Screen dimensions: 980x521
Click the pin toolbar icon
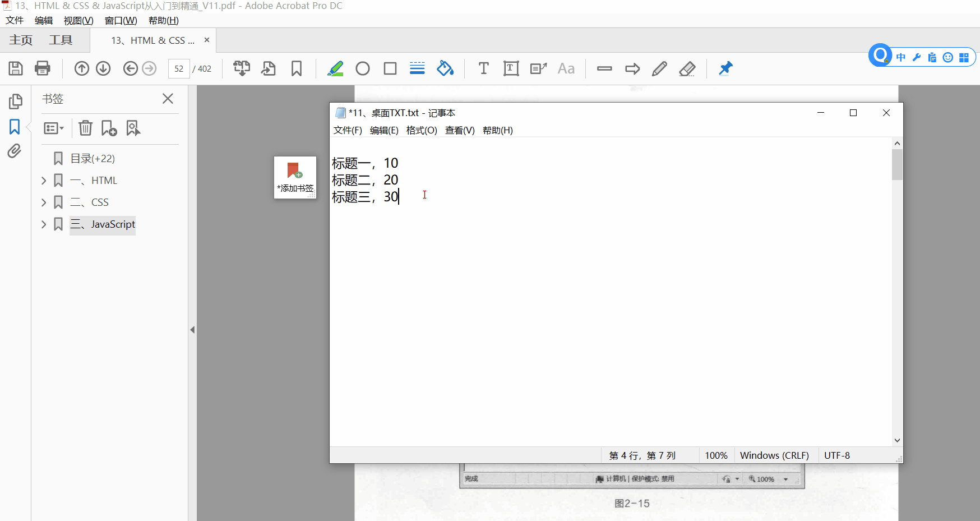[725, 68]
